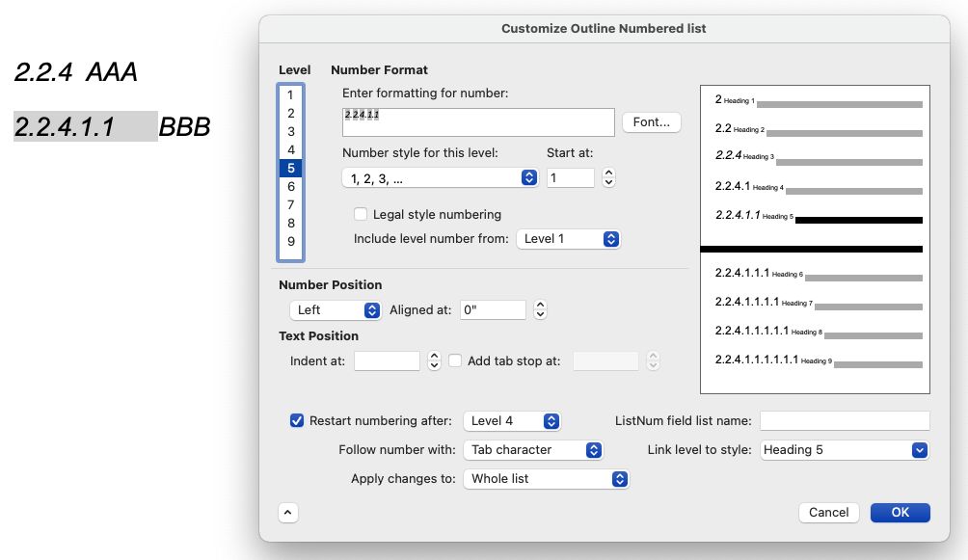Click the Heading 1 row in the preview
The image size is (968, 560).
pos(819,100)
